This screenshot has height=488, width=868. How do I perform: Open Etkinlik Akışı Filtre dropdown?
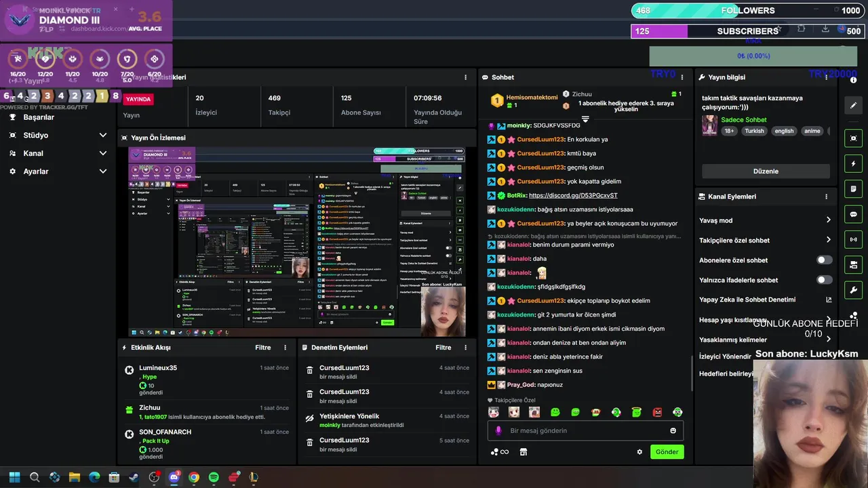pos(262,347)
